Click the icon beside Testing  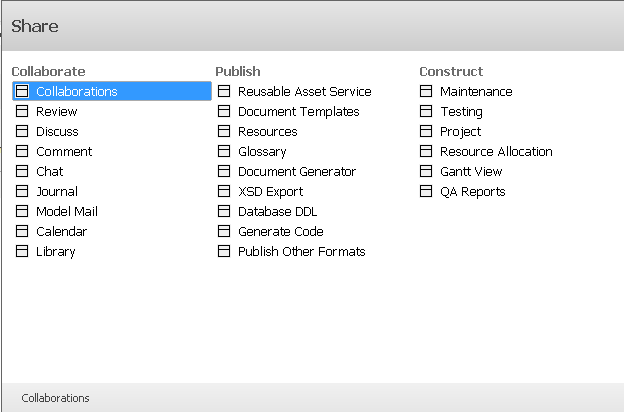coord(426,112)
